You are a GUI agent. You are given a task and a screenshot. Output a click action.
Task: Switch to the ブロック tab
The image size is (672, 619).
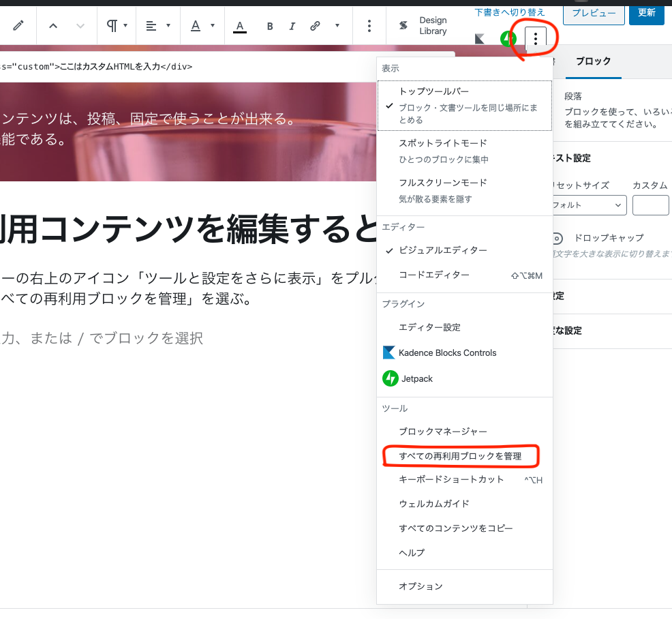point(593,61)
